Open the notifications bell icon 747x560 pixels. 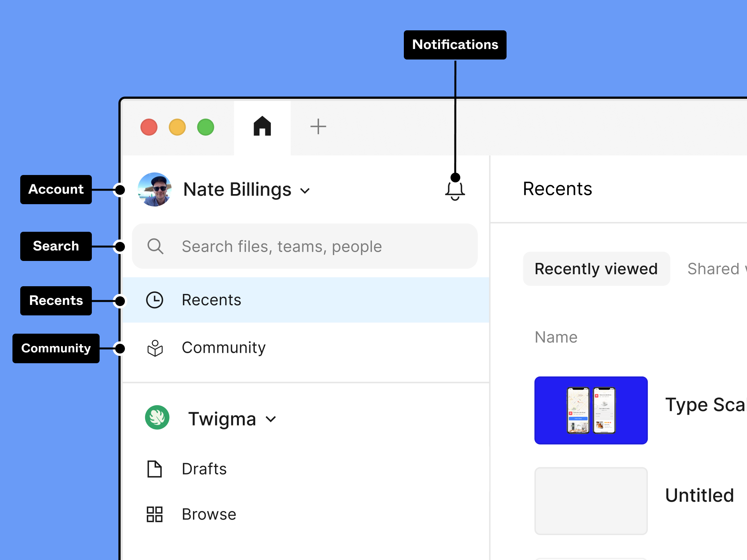tap(455, 191)
